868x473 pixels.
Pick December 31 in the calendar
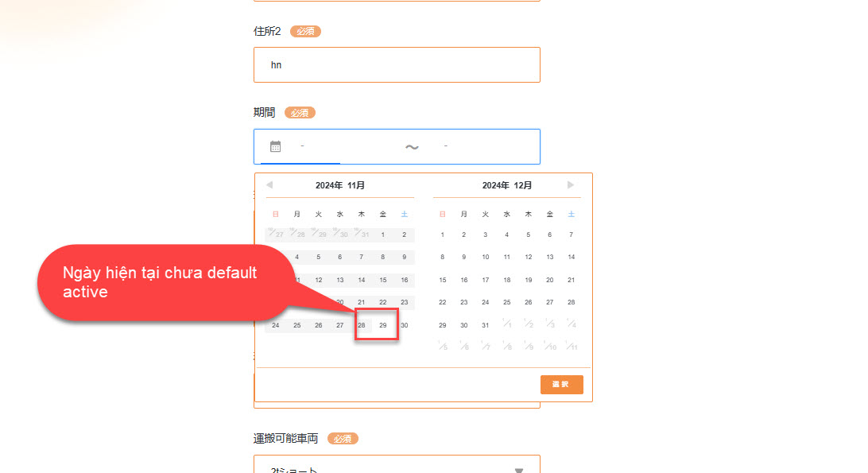pyautogui.click(x=486, y=325)
